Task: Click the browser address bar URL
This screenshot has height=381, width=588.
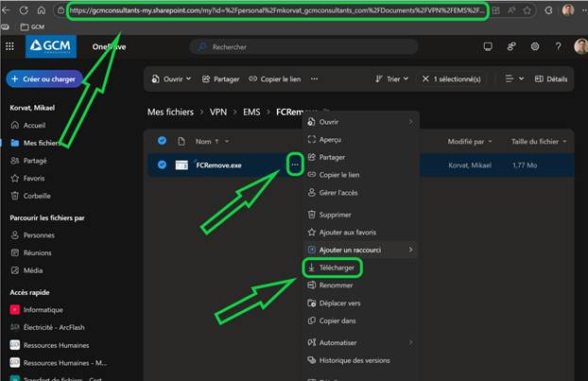Action: tap(278, 10)
